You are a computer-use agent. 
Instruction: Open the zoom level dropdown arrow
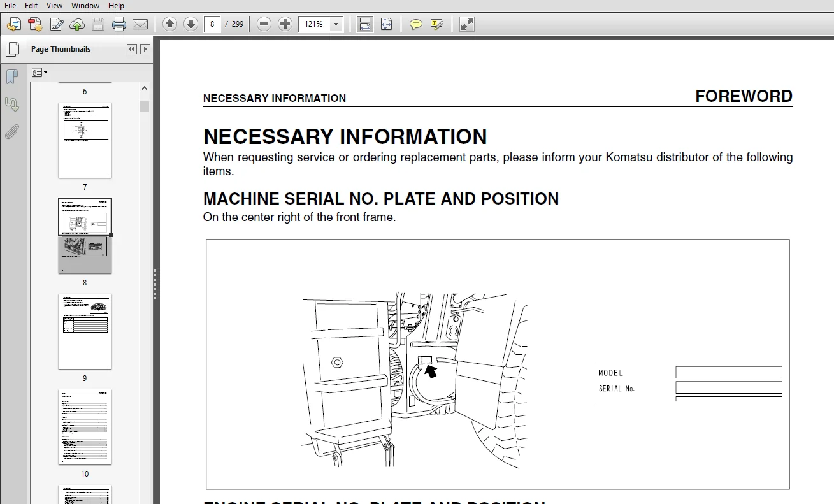coord(337,24)
